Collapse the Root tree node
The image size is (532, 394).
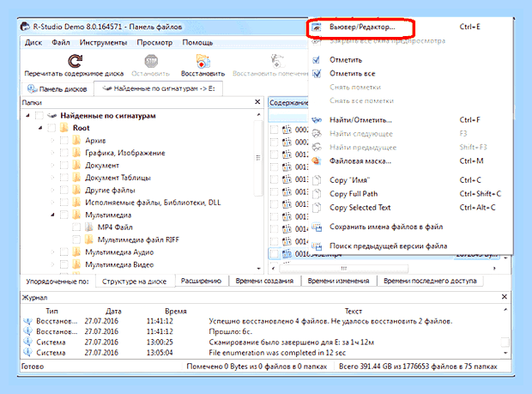coord(40,128)
